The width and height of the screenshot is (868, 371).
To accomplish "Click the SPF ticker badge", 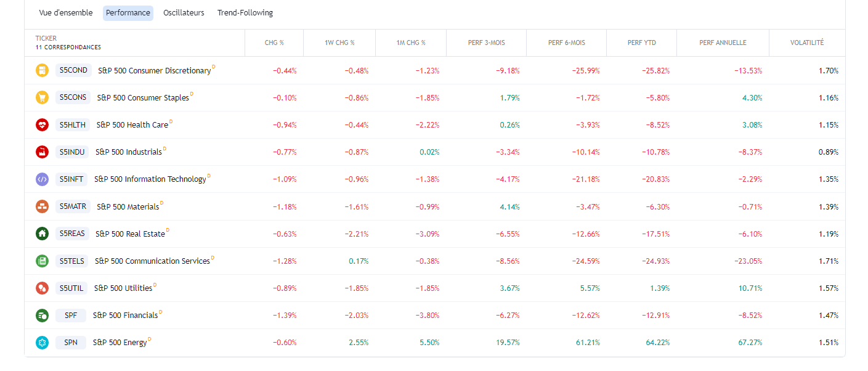I will click(x=71, y=315).
